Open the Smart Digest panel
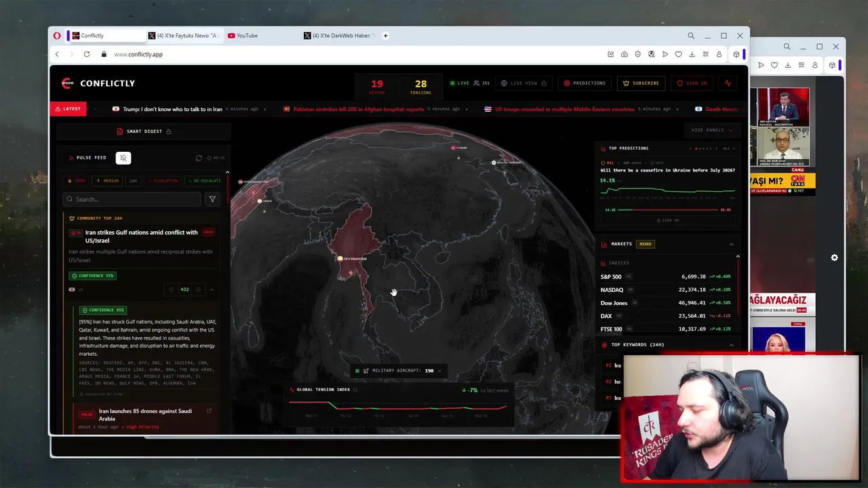 [x=144, y=131]
